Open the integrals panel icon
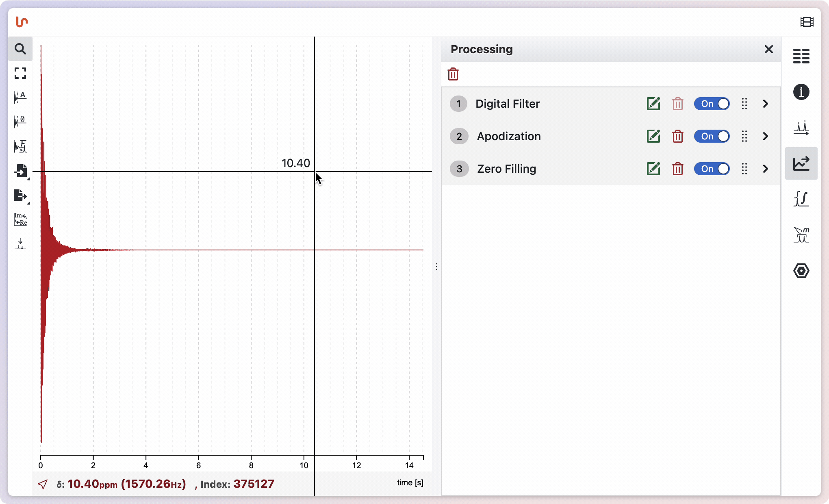Image resolution: width=829 pixels, height=504 pixels. (801, 199)
